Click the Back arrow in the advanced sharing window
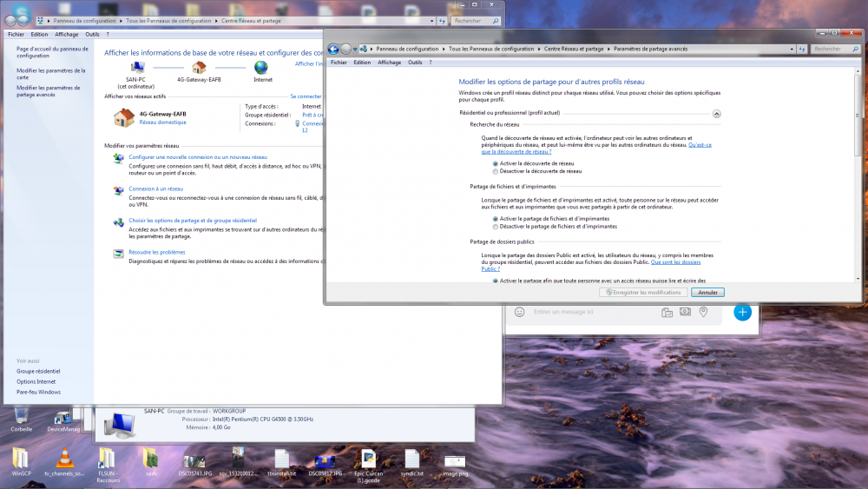The height and width of the screenshot is (489, 868). pyautogui.click(x=333, y=49)
